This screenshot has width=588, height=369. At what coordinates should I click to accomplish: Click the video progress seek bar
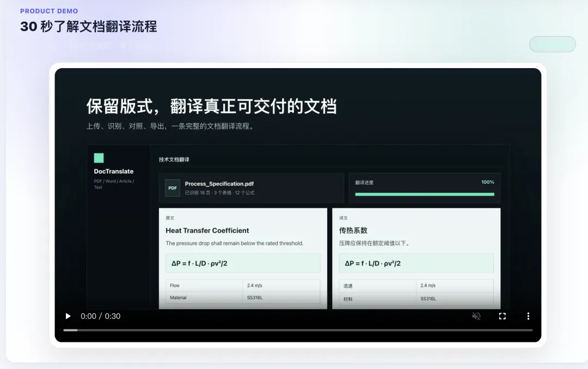coord(298,330)
